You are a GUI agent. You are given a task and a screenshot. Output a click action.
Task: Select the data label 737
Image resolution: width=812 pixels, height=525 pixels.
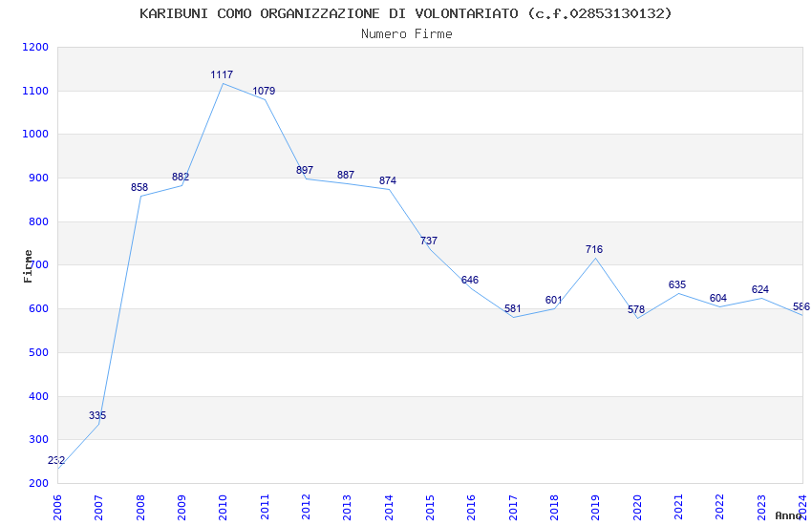(429, 241)
